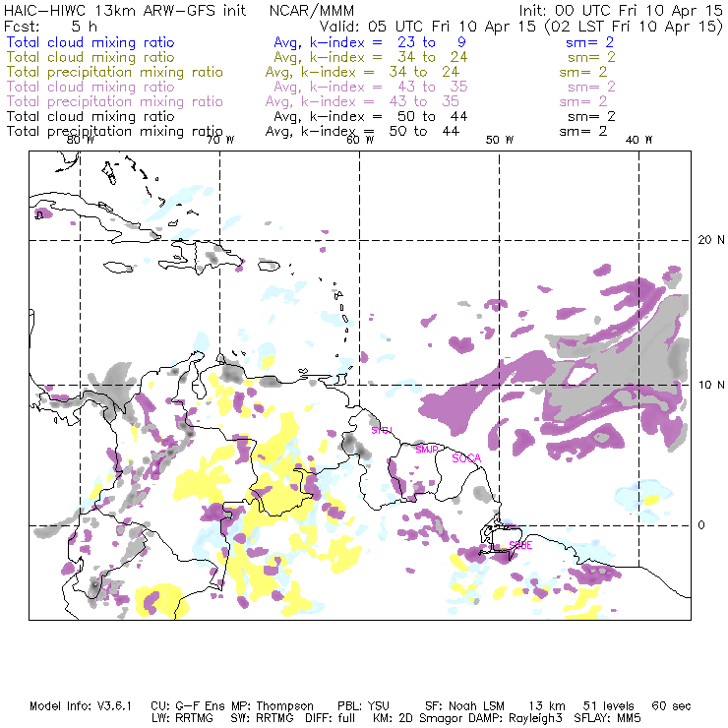Click the '13 km' resolution footer text
The image size is (728, 728).
coord(546,706)
